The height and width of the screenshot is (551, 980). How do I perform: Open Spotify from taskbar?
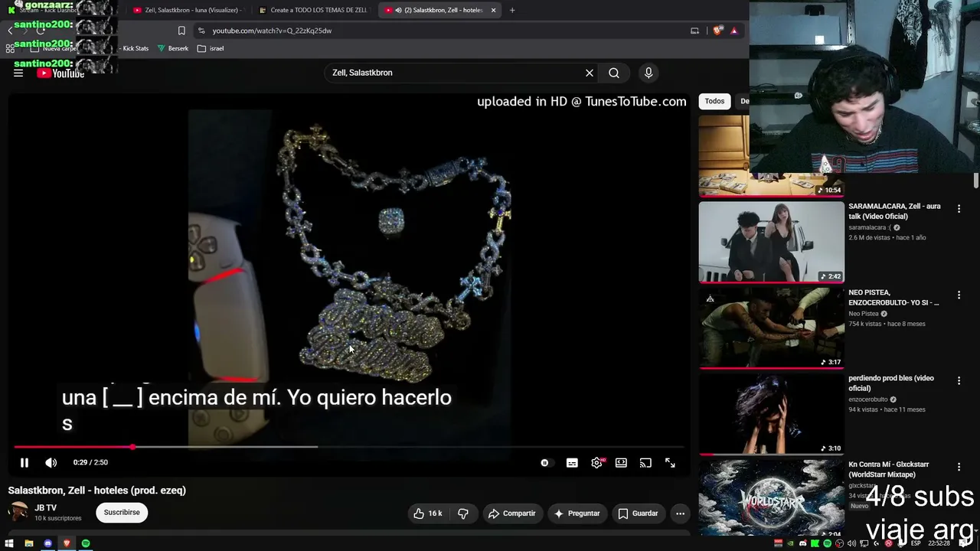point(86,543)
